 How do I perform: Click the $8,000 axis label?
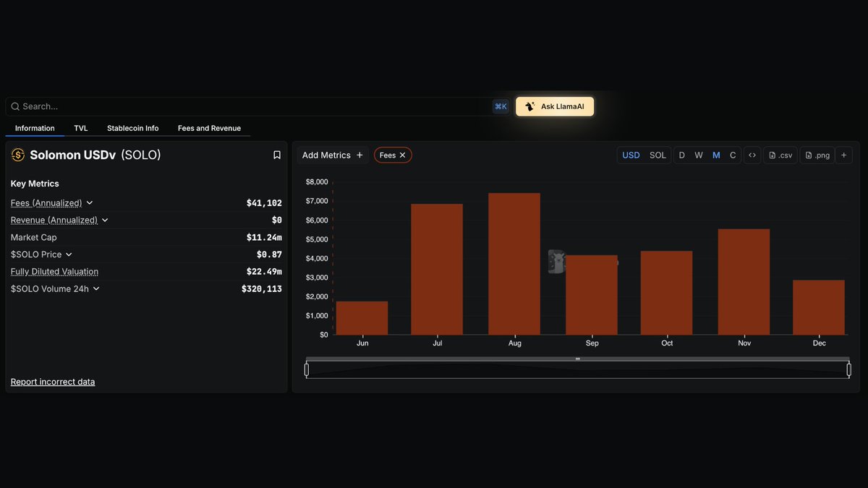317,182
